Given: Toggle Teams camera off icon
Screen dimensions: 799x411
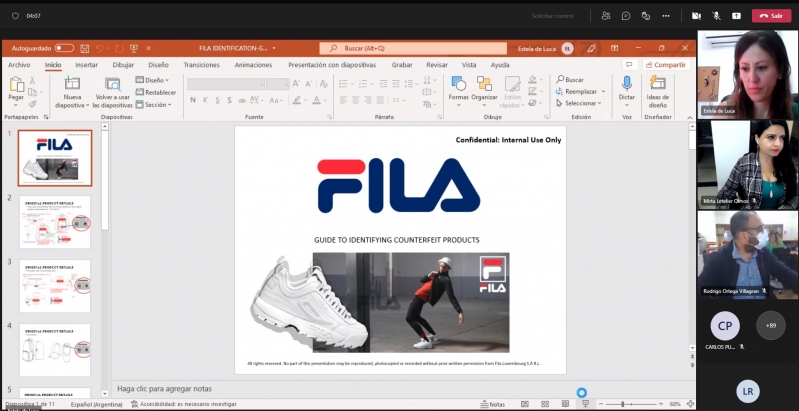Looking at the screenshot, I should click(696, 16).
